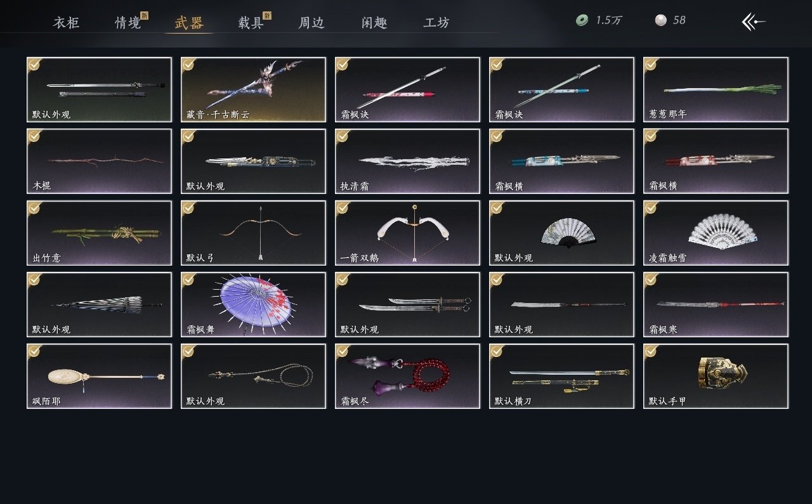Go to the 工坊 tab
Screen dimensions: 812x504
click(x=436, y=23)
